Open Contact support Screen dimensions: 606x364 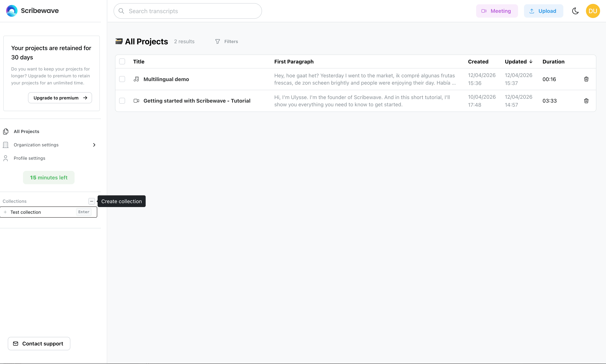tap(39, 343)
